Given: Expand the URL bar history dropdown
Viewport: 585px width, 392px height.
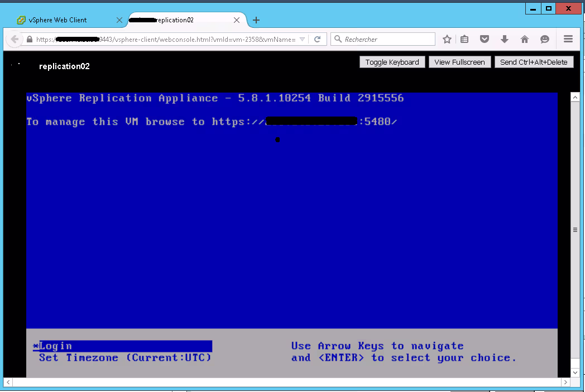Looking at the screenshot, I should click(x=302, y=39).
